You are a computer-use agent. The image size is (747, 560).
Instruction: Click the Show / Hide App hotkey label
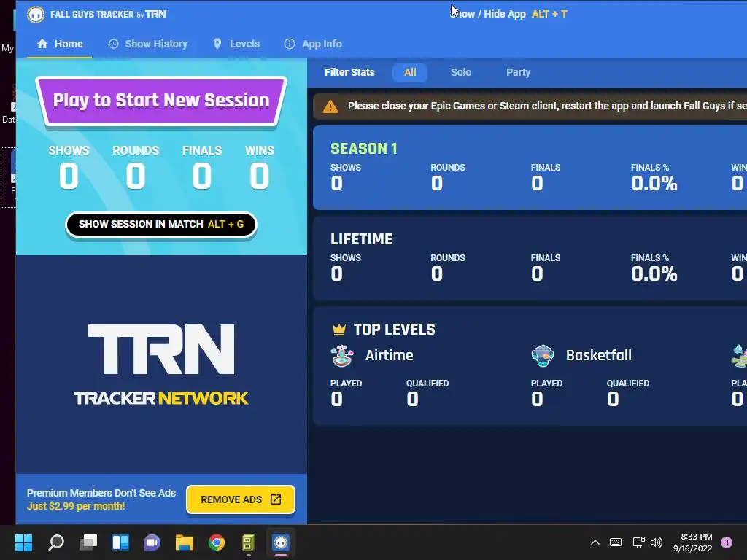pyautogui.click(x=509, y=14)
